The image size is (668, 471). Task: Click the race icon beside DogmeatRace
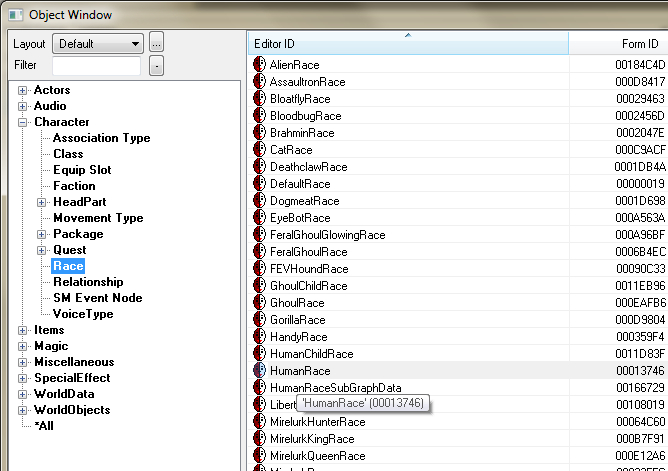[259, 201]
